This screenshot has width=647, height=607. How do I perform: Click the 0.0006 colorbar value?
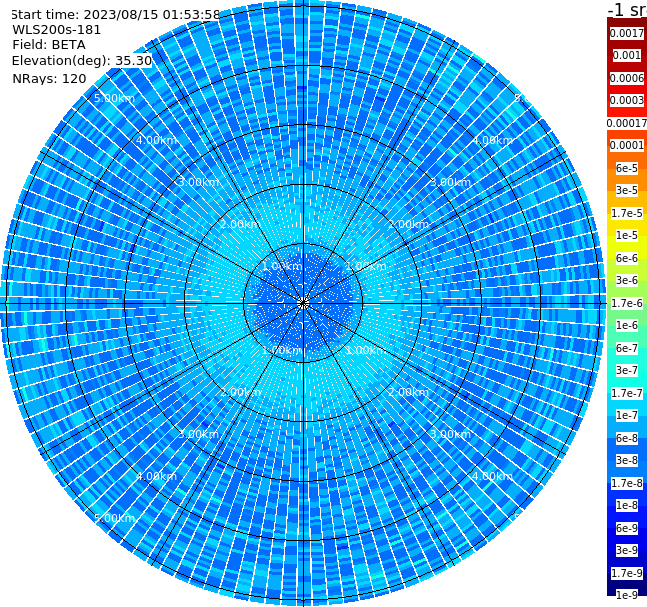(x=627, y=78)
